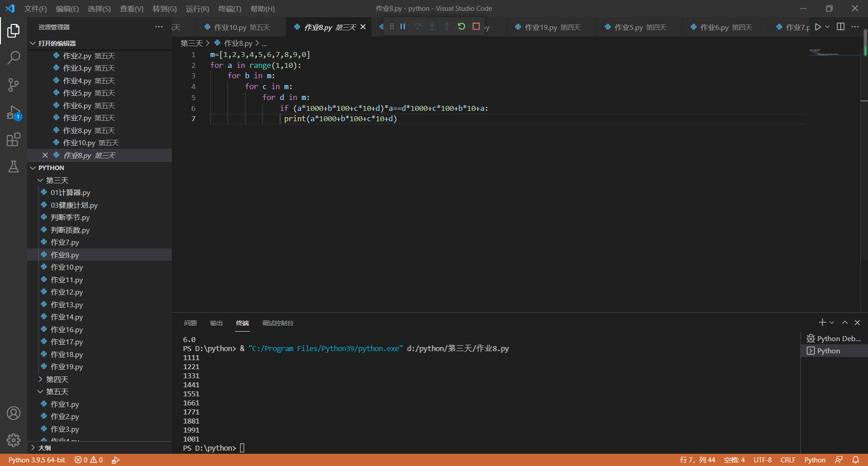Image resolution: width=868 pixels, height=466 pixels.
Task: Open run button dropdown arrow
Action: (x=827, y=27)
